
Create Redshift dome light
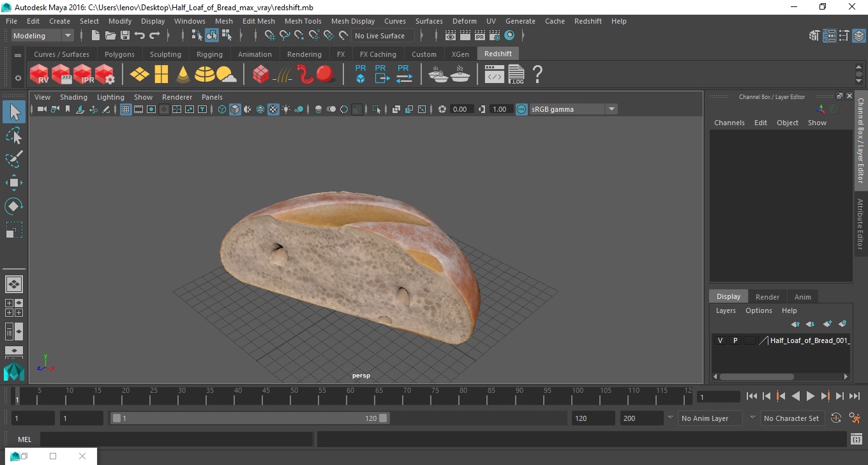coord(204,75)
